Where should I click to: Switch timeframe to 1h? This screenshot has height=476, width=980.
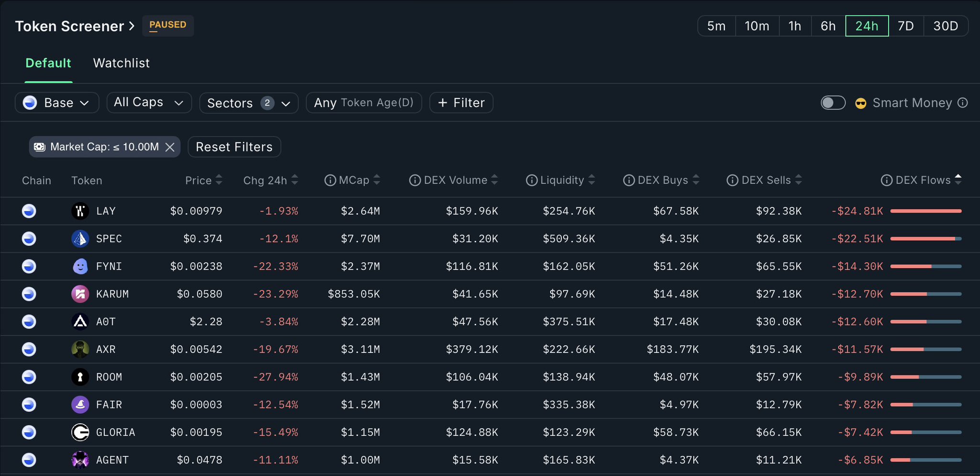(x=794, y=26)
